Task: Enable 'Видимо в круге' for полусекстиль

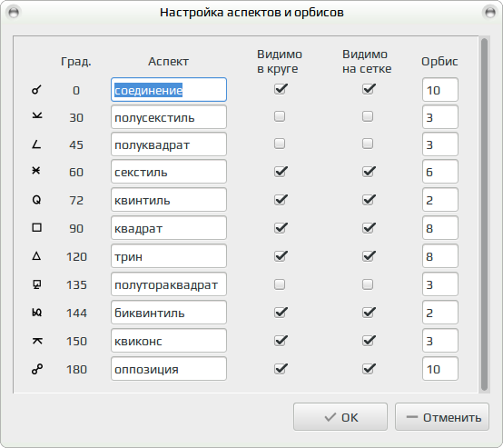Action: tap(280, 116)
